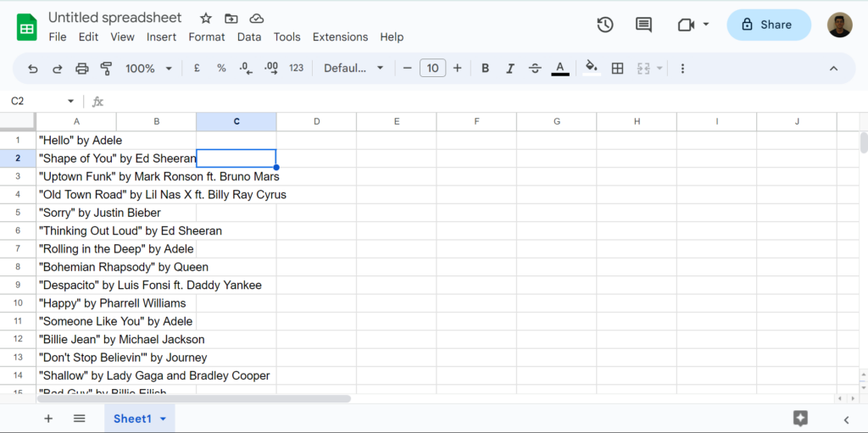The image size is (868, 433).
Task: Redo the last action
Action: click(x=57, y=69)
